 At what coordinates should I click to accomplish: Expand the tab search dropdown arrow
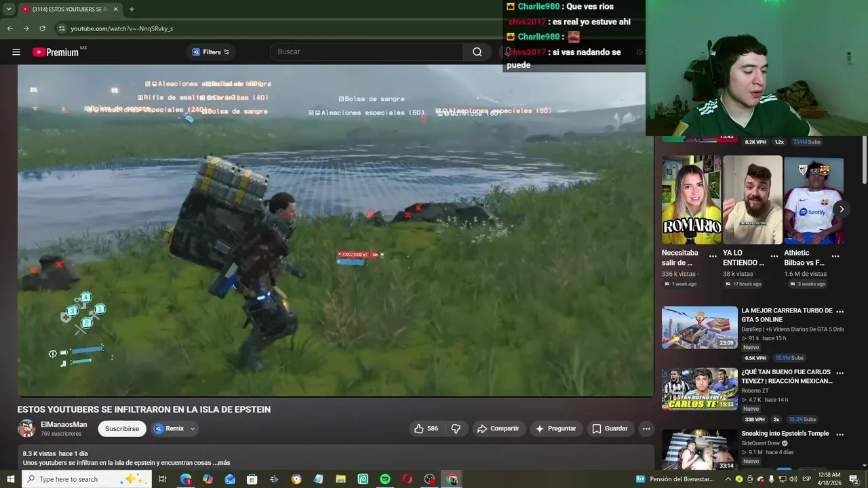click(x=9, y=9)
